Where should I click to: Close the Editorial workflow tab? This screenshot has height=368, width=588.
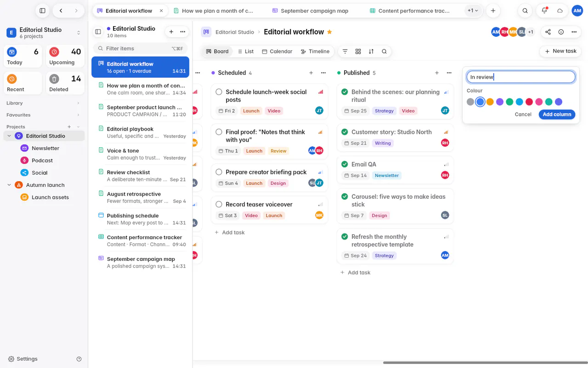pyautogui.click(x=161, y=11)
